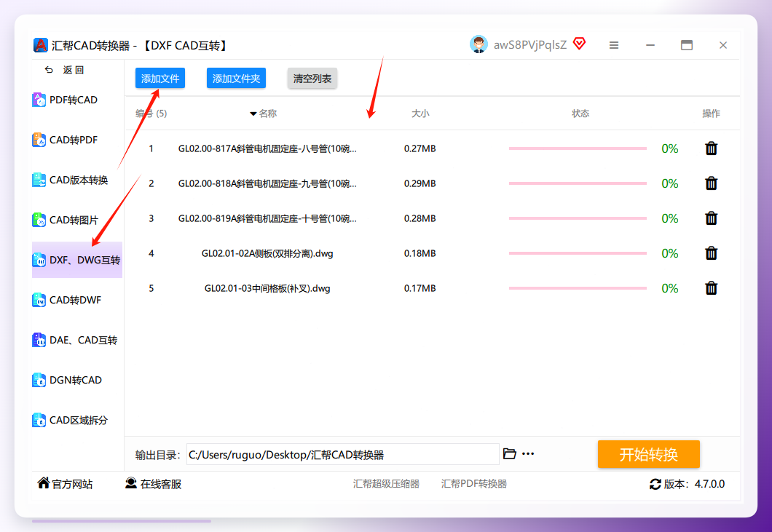Open the hamburger menu icon
772x532 pixels.
pos(614,45)
